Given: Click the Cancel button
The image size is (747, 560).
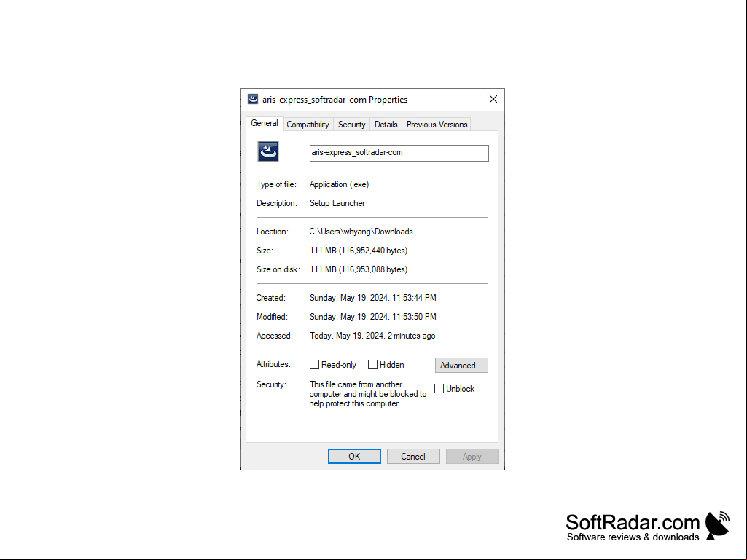Looking at the screenshot, I should [413, 456].
